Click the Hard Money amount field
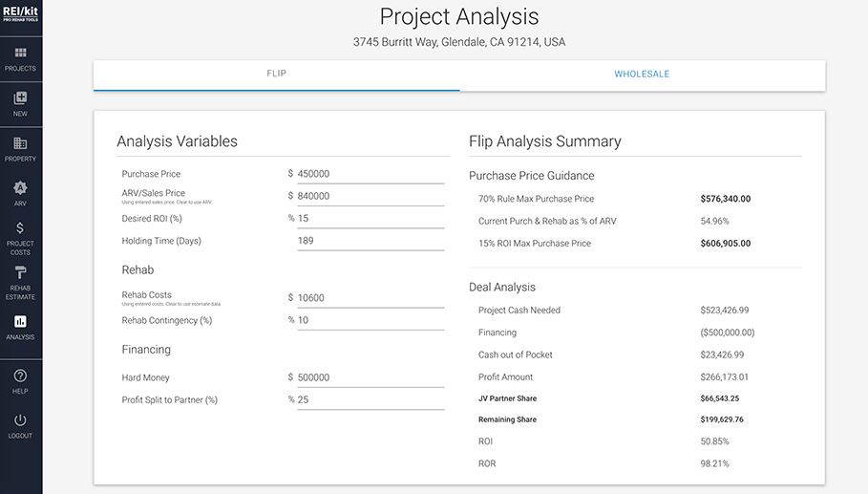This screenshot has height=494, width=868. 370,377
